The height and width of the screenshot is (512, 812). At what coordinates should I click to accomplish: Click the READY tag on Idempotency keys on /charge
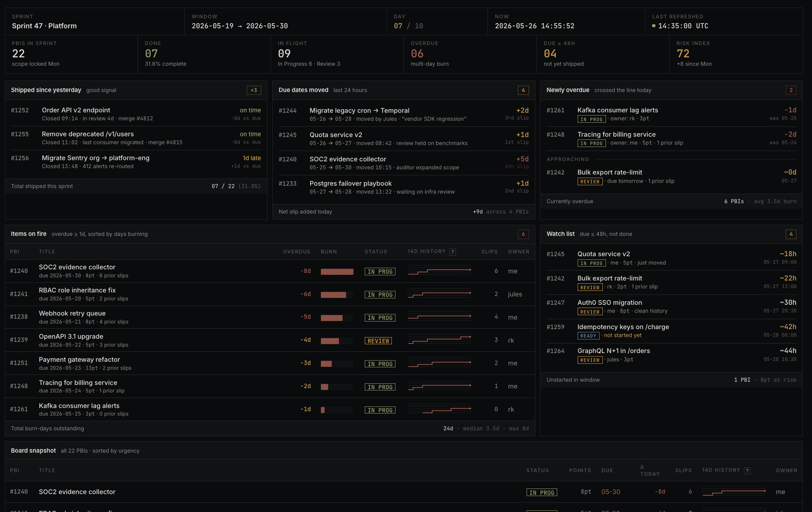click(x=588, y=335)
